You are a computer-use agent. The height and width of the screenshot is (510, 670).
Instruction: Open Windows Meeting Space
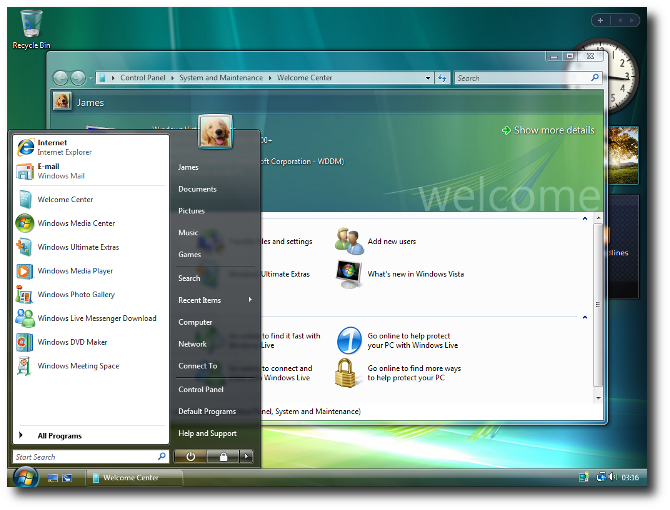click(x=78, y=366)
